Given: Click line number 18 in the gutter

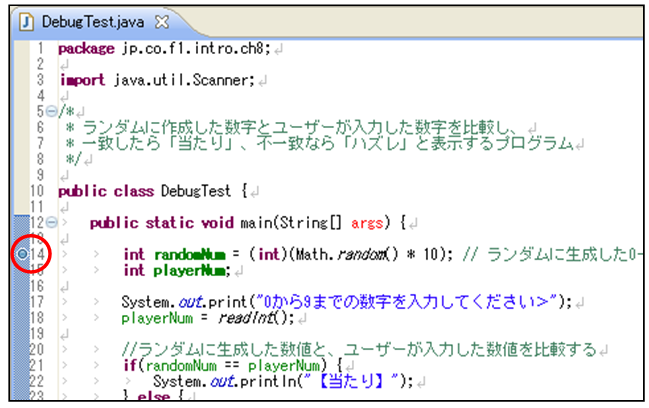Looking at the screenshot, I should coord(37,318).
